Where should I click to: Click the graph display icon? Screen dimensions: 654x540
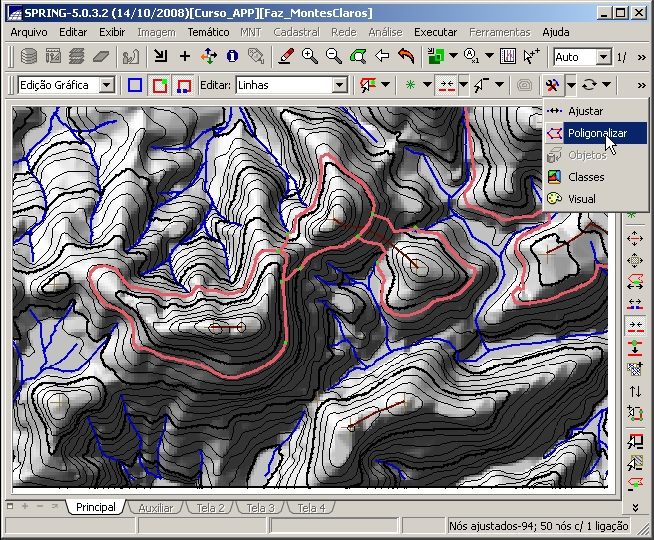coord(508,57)
